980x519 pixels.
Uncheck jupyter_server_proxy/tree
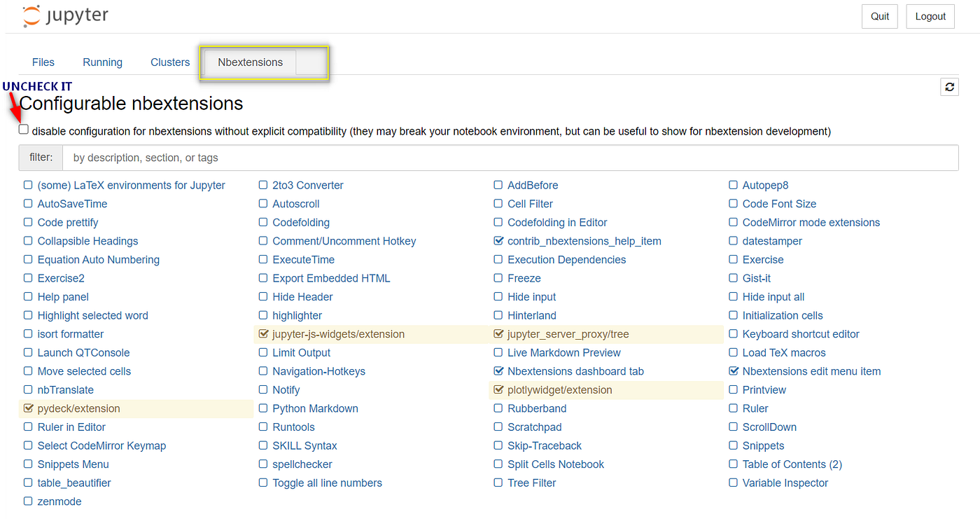click(x=498, y=334)
